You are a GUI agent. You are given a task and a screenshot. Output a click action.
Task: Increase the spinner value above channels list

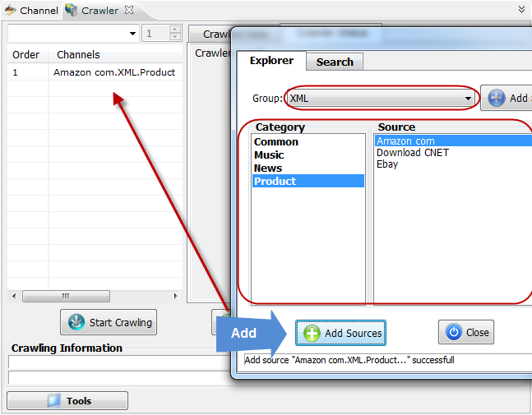[x=175, y=29]
